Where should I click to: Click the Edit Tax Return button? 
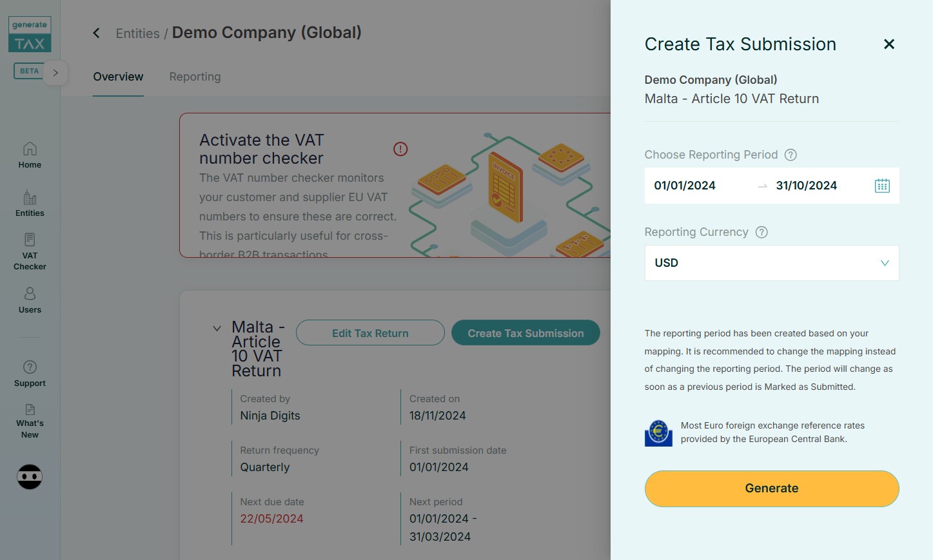pos(370,333)
